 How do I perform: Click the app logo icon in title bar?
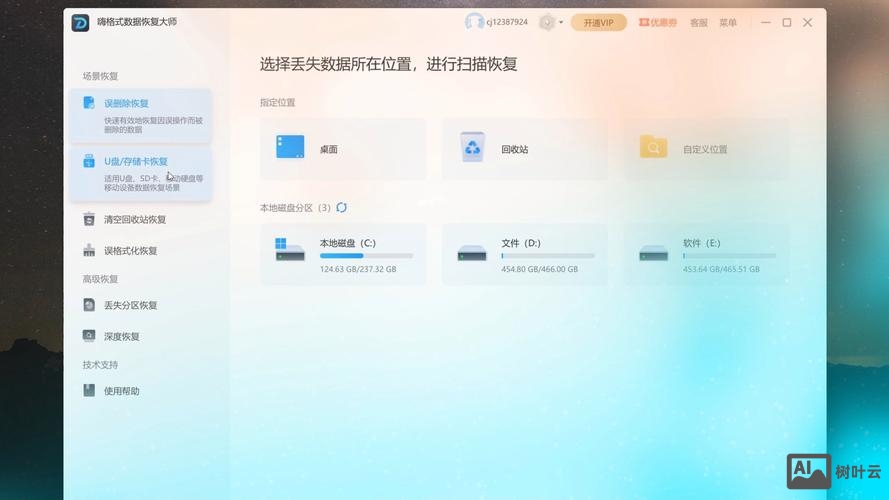pyautogui.click(x=81, y=23)
